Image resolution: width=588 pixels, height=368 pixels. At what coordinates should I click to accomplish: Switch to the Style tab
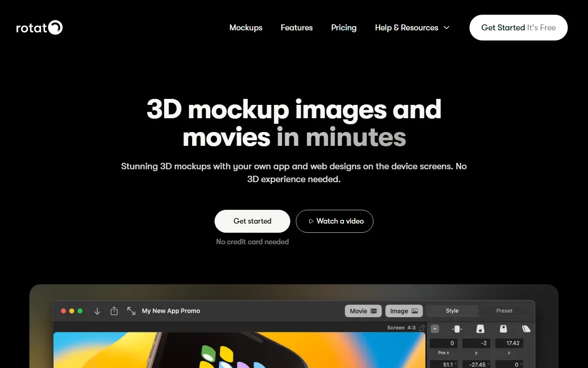(452, 311)
